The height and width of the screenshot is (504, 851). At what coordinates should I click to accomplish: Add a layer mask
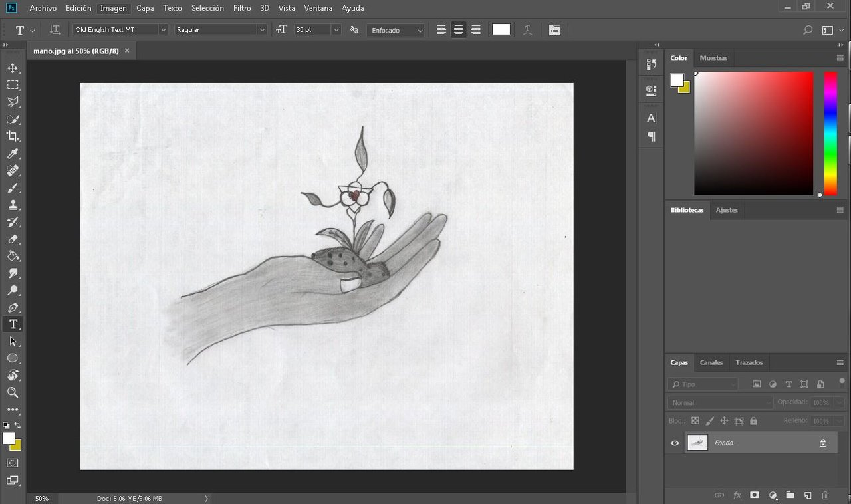click(755, 495)
